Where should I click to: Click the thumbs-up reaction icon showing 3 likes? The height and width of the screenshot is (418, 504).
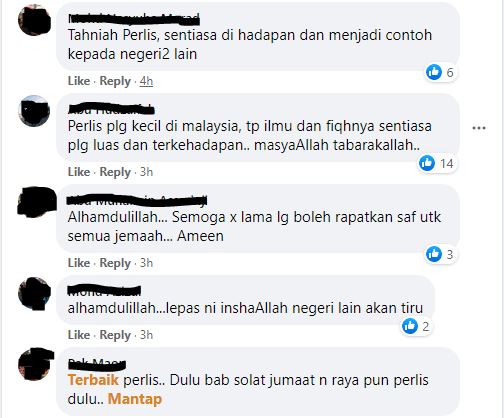point(434,254)
